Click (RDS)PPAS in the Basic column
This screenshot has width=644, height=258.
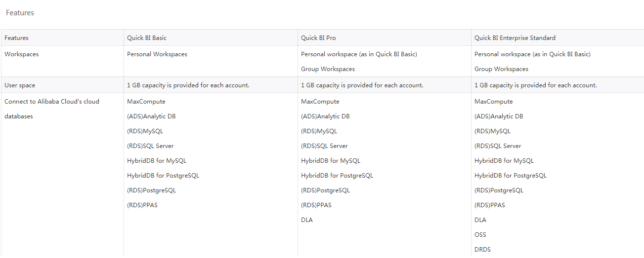click(x=142, y=205)
